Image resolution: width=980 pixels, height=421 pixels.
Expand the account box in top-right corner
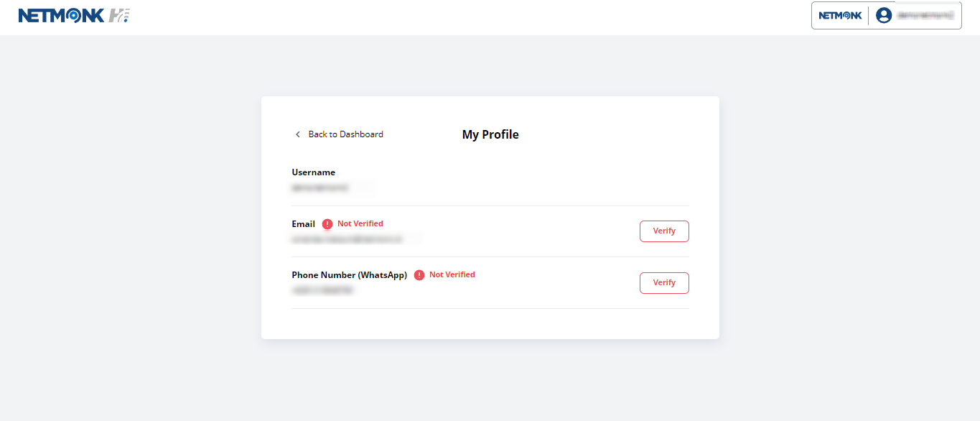tap(887, 15)
